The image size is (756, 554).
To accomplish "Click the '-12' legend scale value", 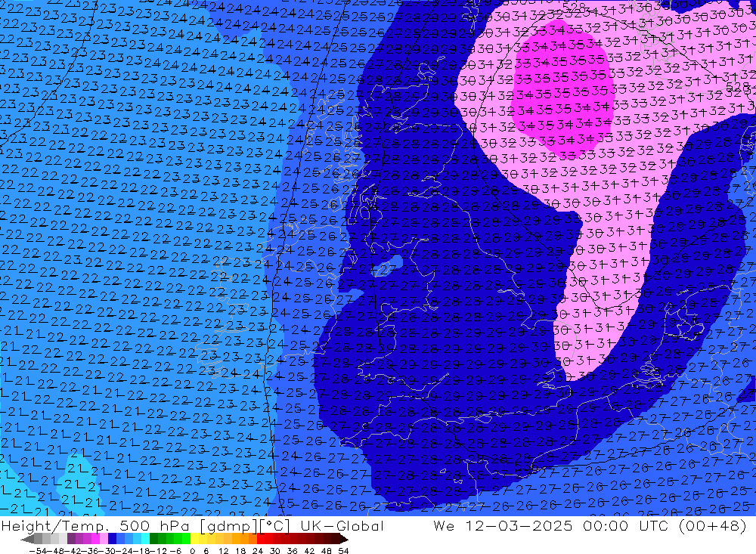I will click(x=158, y=551).
